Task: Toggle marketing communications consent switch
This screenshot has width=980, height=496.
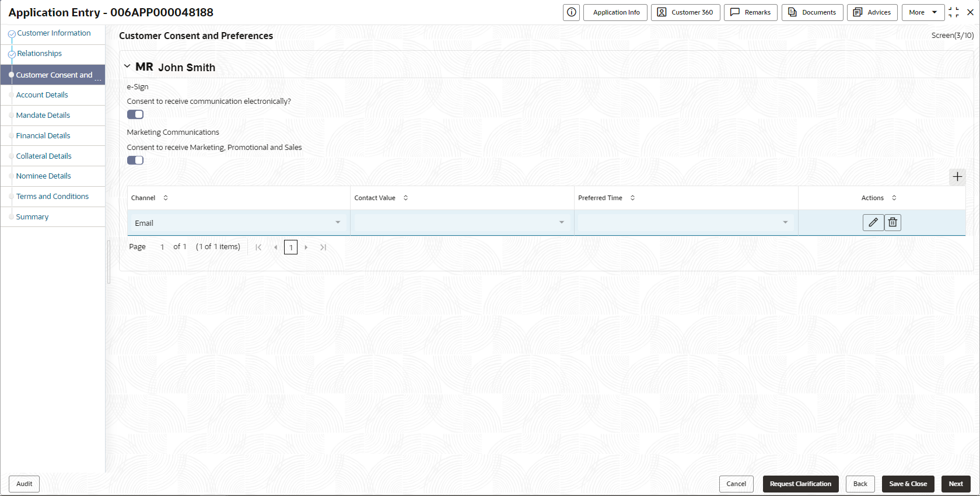Action: pyautogui.click(x=135, y=160)
